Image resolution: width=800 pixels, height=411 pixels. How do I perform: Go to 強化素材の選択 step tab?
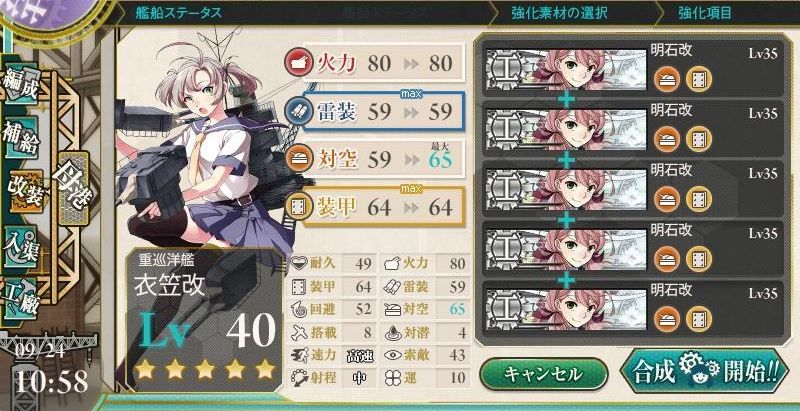coord(560,13)
